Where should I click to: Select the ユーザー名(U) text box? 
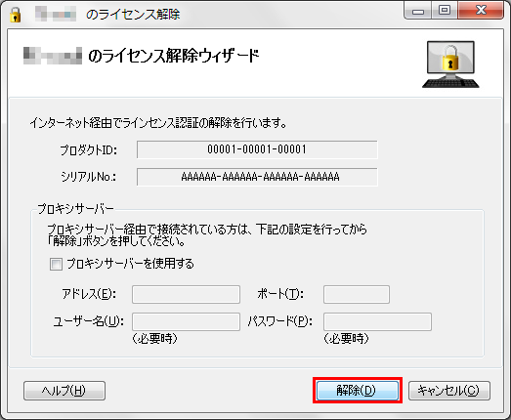tap(186, 322)
